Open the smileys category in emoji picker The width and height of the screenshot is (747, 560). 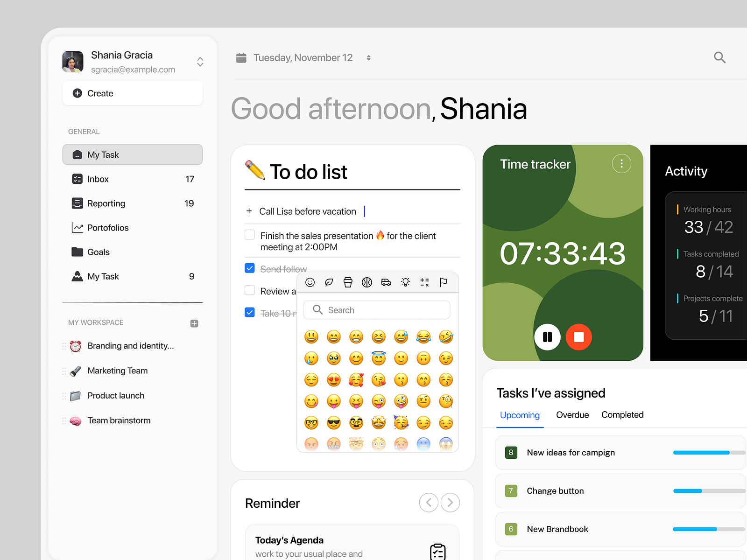click(x=310, y=282)
